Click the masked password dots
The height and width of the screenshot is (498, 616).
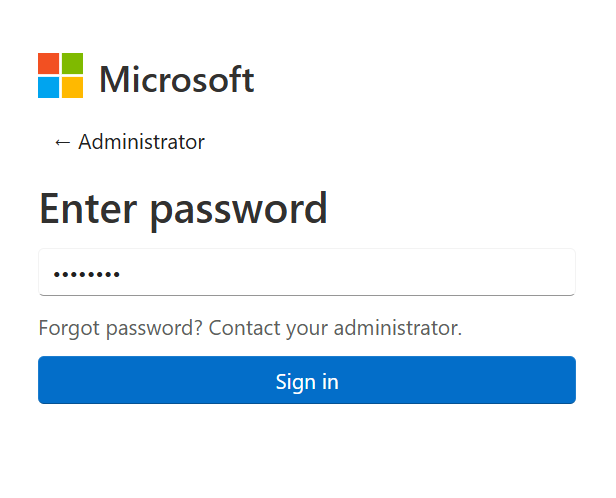click(x=87, y=274)
